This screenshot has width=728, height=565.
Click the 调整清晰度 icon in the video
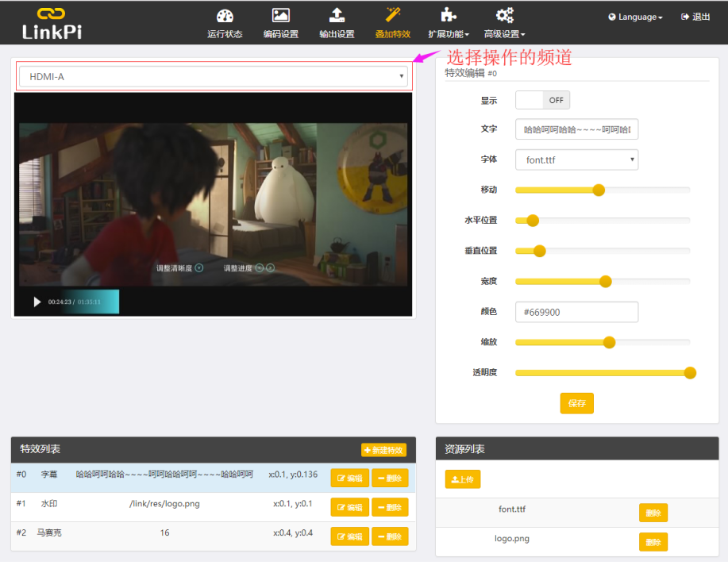tap(199, 268)
